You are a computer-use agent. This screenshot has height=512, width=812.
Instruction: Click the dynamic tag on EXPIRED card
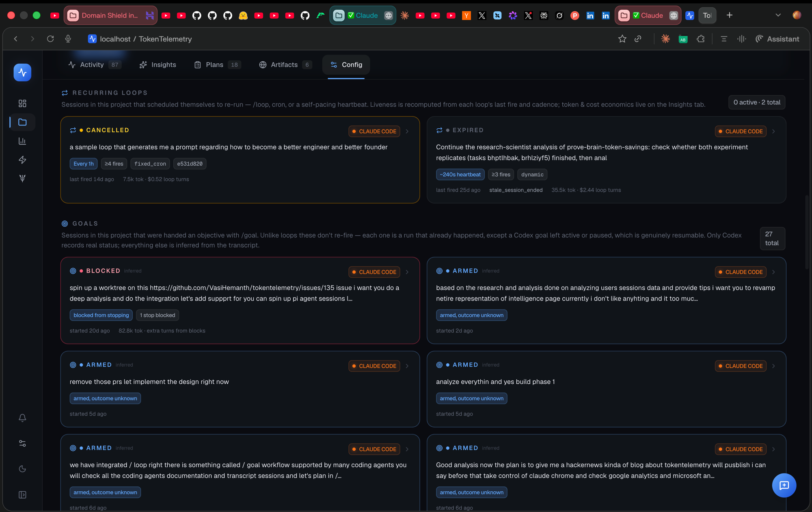(532, 175)
